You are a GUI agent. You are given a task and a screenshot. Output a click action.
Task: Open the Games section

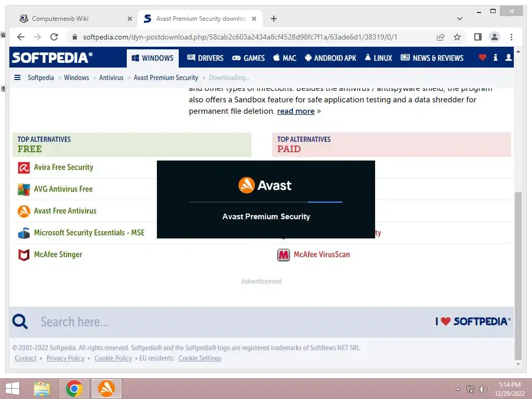(x=248, y=58)
